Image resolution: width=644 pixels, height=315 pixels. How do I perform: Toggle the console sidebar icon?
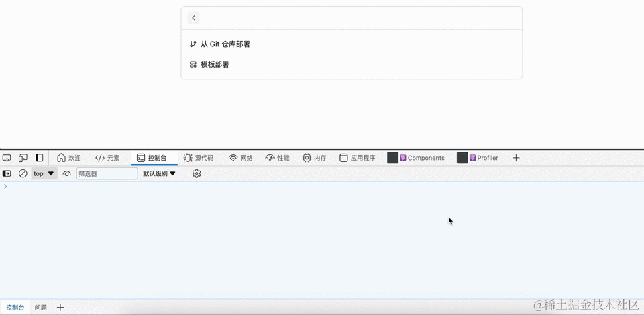7,173
